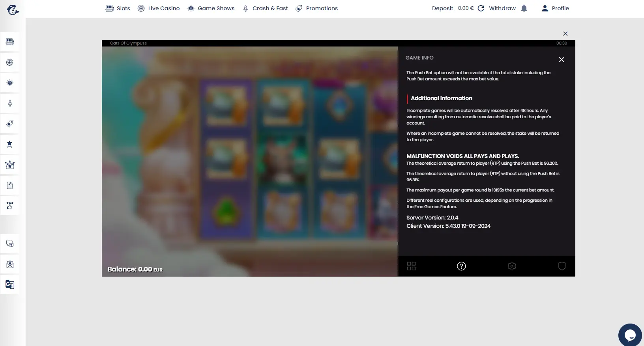Open the Profile menu
This screenshot has width=644, height=346.
tap(555, 8)
